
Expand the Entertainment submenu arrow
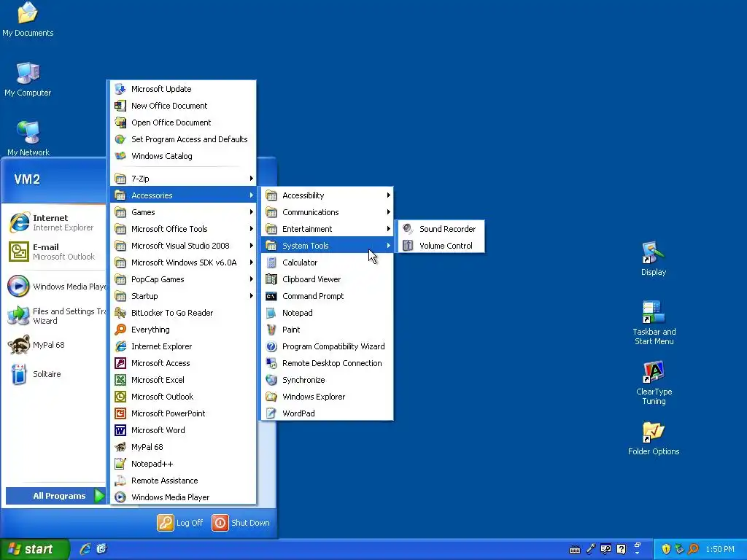388,229
